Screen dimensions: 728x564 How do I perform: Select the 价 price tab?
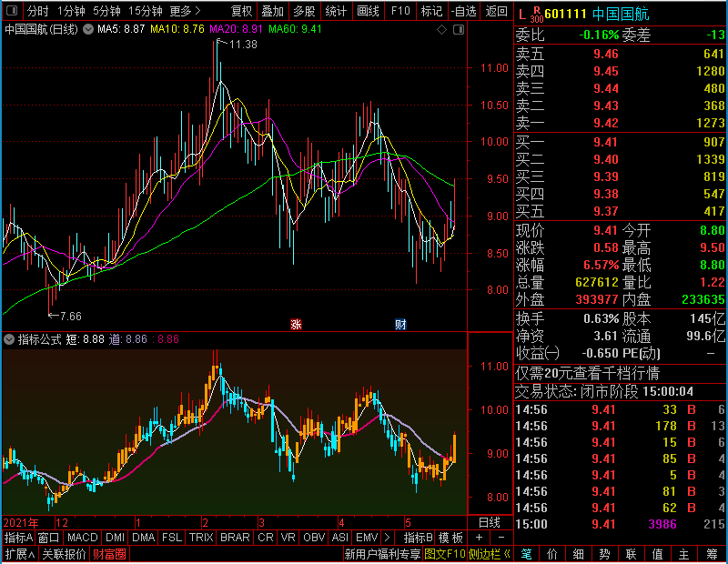(x=552, y=554)
